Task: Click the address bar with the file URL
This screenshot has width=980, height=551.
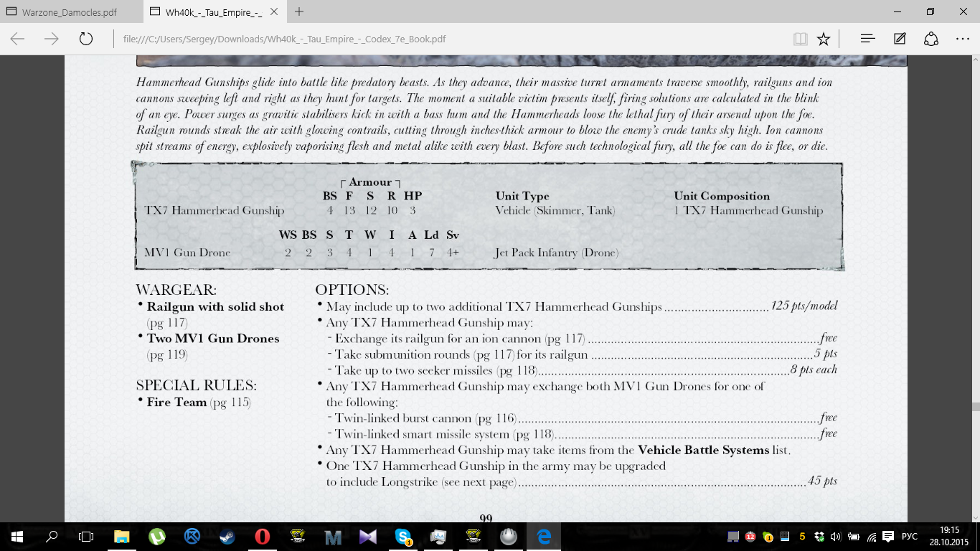Action: [x=452, y=39]
